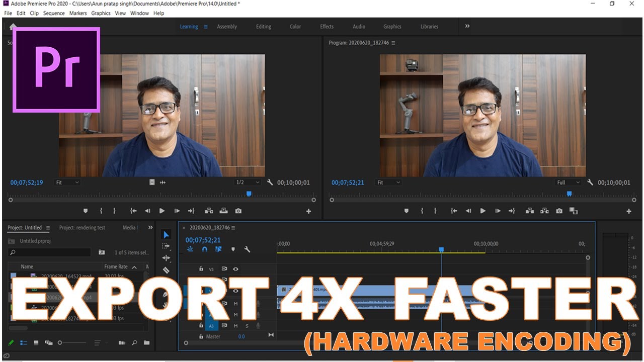Open Program monitor button editor plus
The width and height of the screenshot is (644, 362).
pyautogui.click(x=629, y=212)
